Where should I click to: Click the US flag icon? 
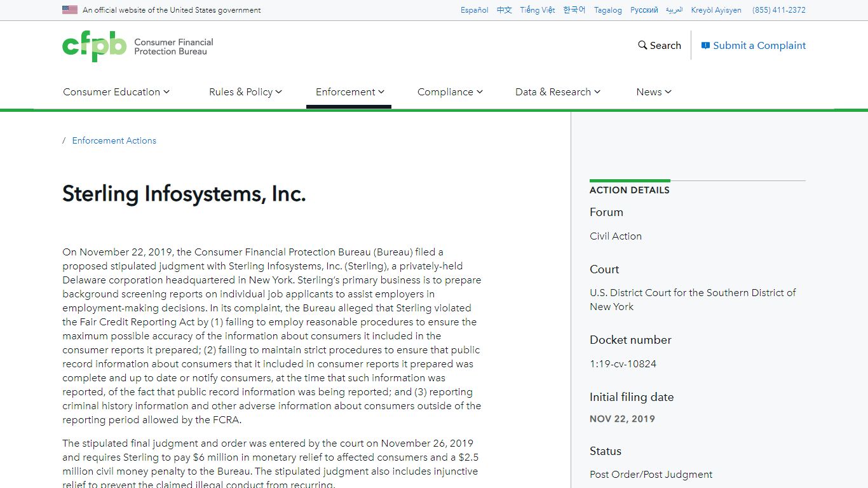point(70,10)
